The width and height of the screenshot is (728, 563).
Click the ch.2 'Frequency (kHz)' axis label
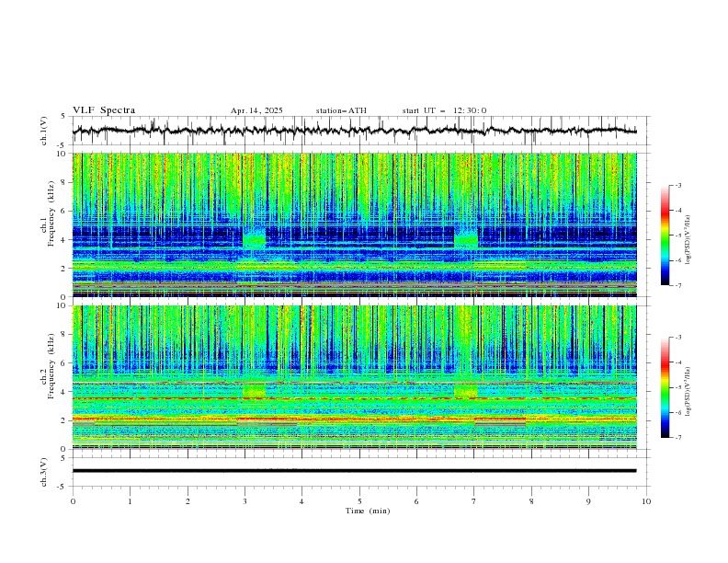[x=51, y=366]
